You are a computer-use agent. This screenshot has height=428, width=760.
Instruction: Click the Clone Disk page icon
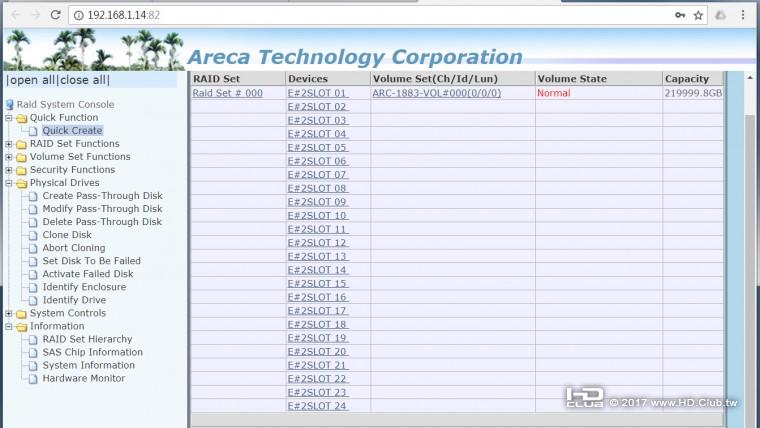pyautogui.click(x=33, y=236)
